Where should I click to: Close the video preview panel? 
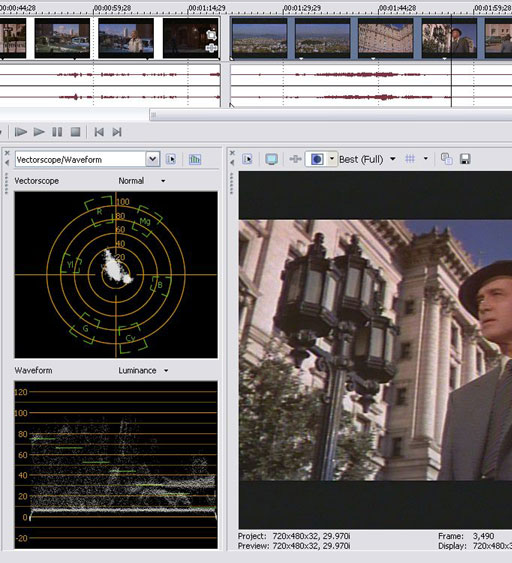[232, 153]
